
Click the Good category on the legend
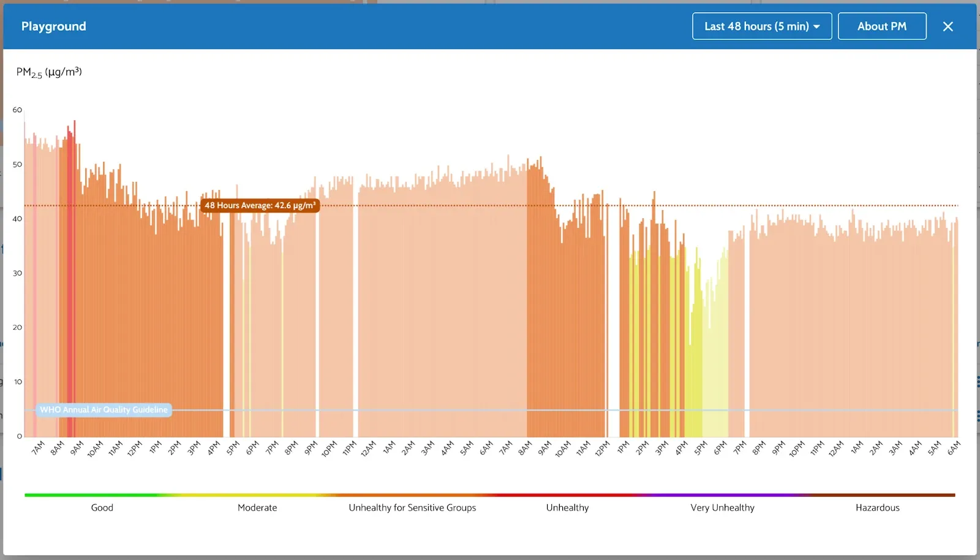point(102,507)
